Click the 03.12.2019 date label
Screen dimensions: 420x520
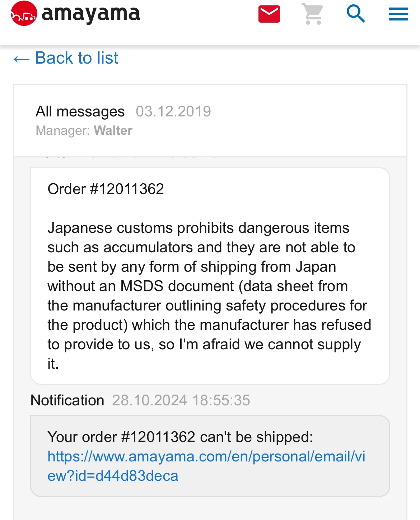pyautogui.click(x=173, y=111)
